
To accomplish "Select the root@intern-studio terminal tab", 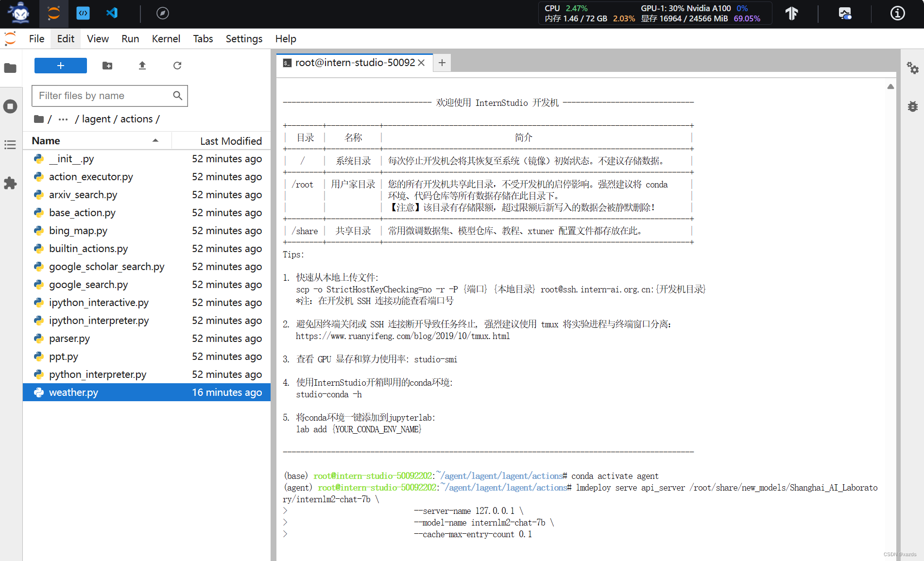I will (355, 63).
